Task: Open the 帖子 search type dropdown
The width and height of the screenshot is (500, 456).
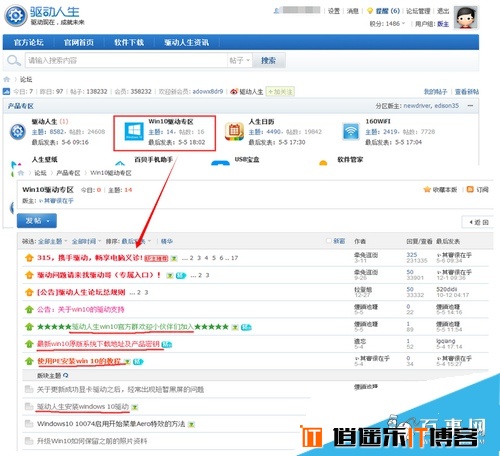Action: [x=239, y=60]
